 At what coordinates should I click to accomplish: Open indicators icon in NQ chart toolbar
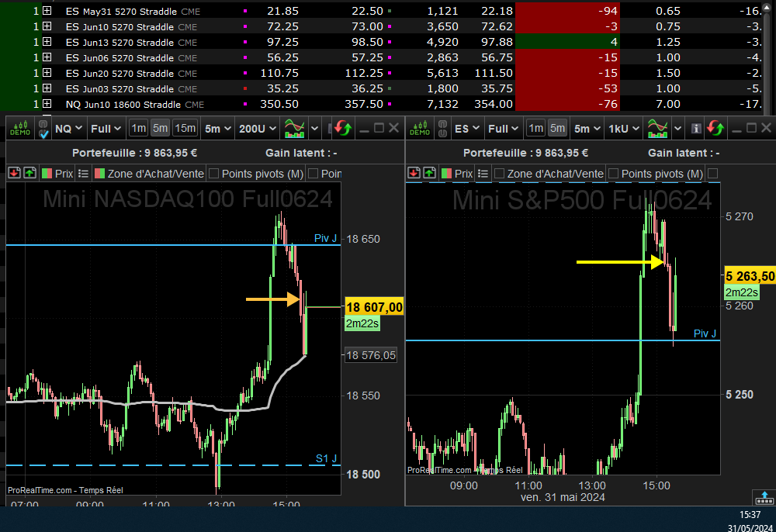[294, 129]
